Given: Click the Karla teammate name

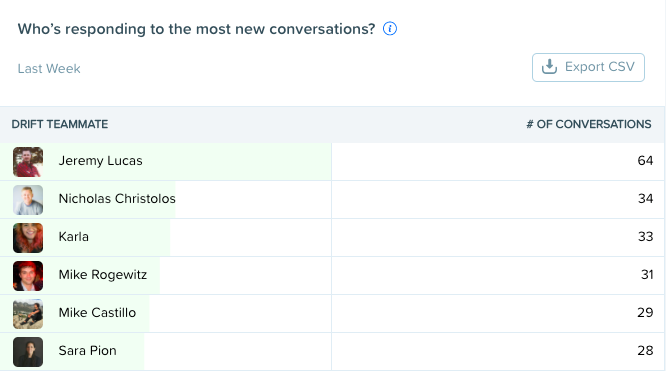Looking at the screenshot, I should 73,236.
